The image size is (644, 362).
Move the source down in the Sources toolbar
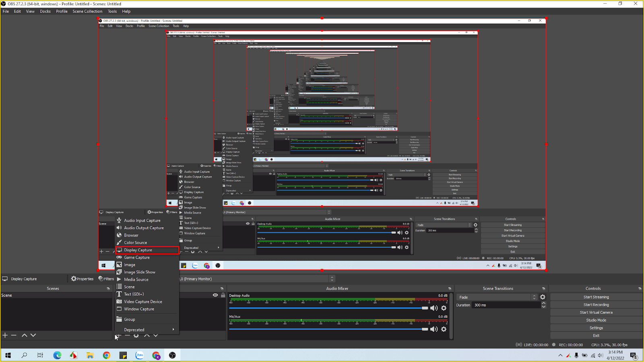click(156, 335)
